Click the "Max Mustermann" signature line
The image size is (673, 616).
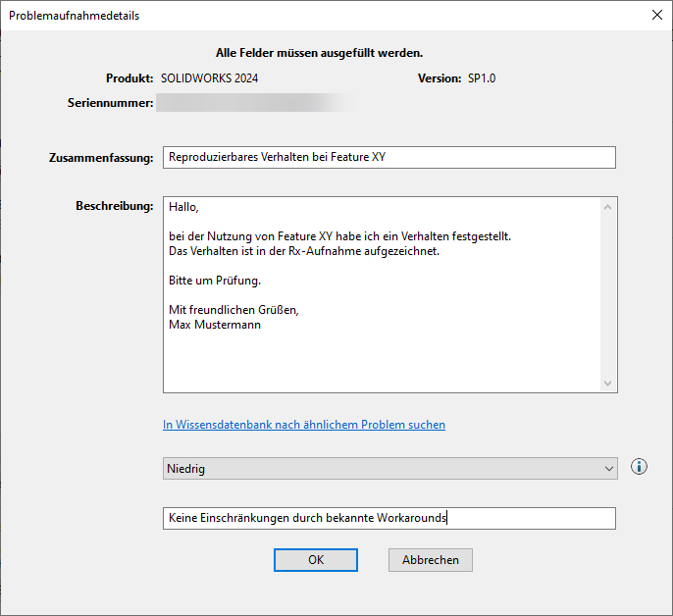215,325
